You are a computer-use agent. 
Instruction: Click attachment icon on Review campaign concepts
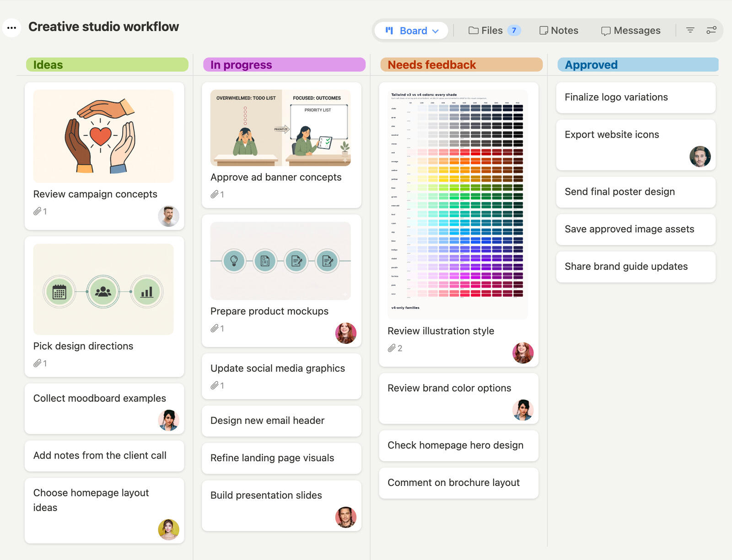pos(38,211)
